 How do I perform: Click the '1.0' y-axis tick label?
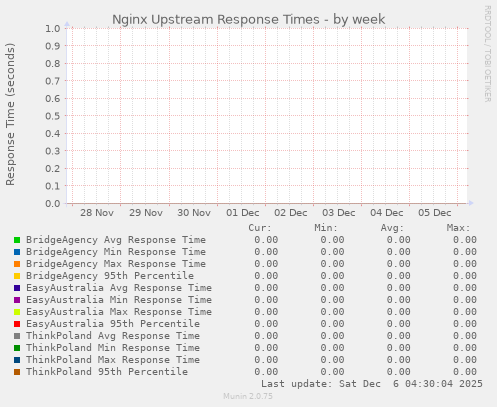click(53, 28)
